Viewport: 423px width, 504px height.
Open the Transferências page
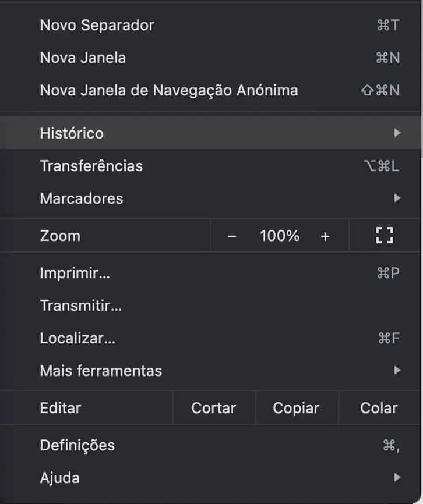(x=91, y=166)
